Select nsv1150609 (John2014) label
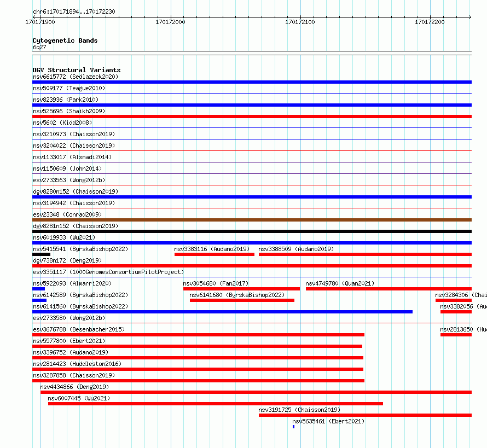The height and width of the screenshot is (448, 487). 67,168
